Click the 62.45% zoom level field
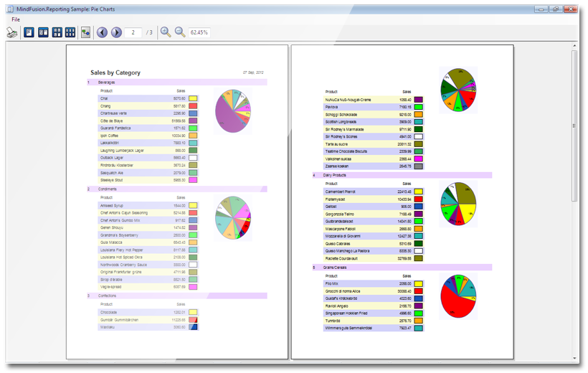The width and height of the screenshot is (588, 373). click(199, 32)
